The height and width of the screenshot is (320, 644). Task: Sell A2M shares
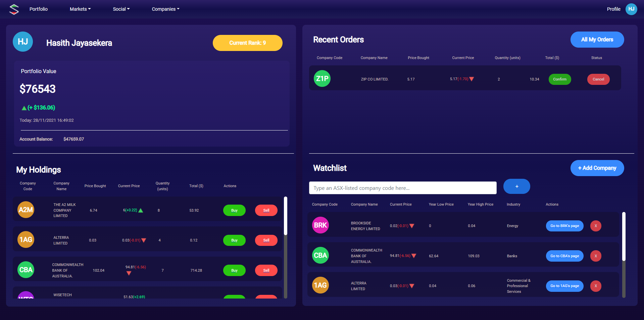(x=266, y=210)
